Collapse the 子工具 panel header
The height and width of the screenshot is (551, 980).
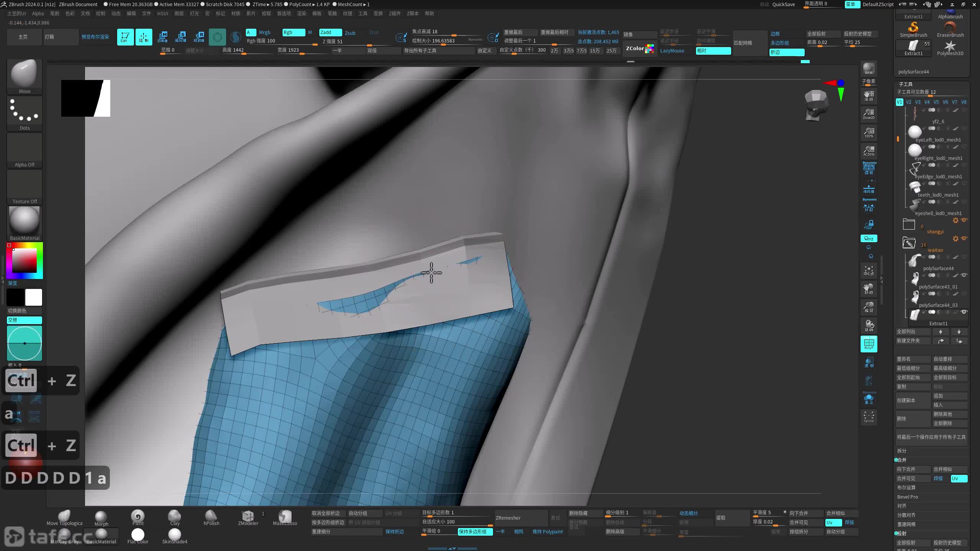[905, 84]
